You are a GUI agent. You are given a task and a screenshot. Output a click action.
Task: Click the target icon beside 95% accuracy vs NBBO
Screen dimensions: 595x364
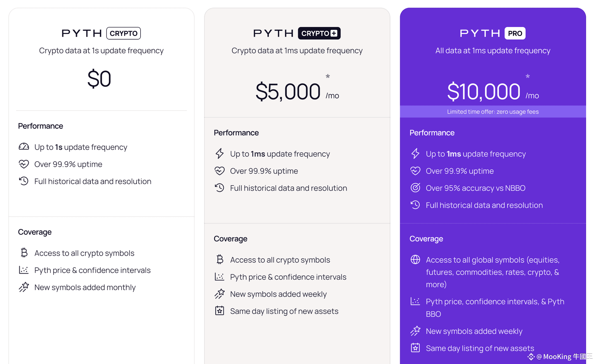coord(415,188)
